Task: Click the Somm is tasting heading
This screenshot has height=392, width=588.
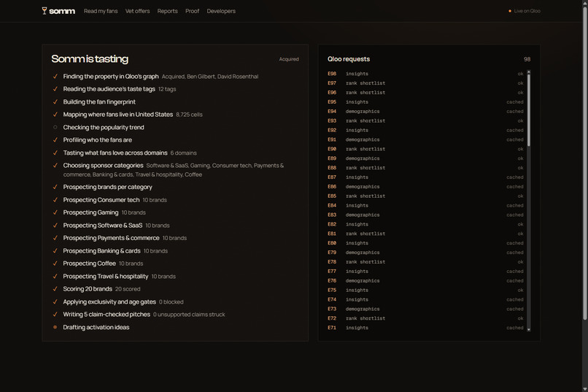Action: click(90, 59)
